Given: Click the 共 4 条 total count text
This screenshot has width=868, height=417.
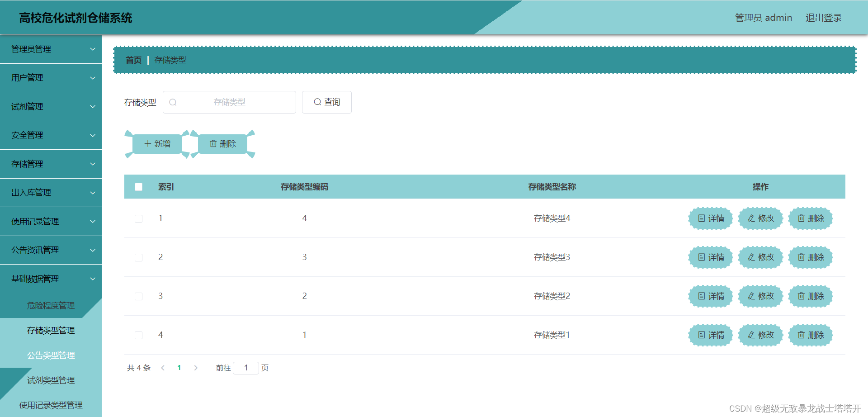Looking at the screenshot, I should pyautogui.click(x=139, y=368).
